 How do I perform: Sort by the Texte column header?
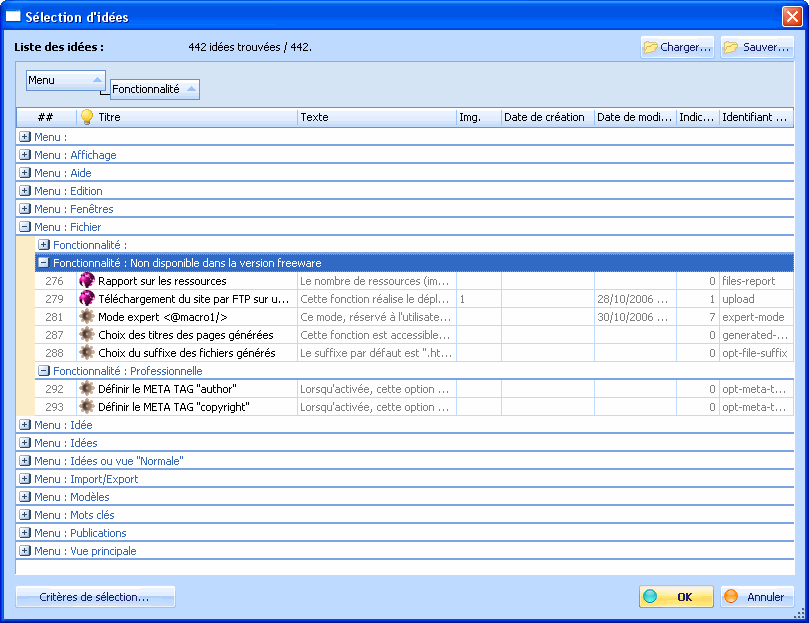pyautogui.click(x=376, y=117)
